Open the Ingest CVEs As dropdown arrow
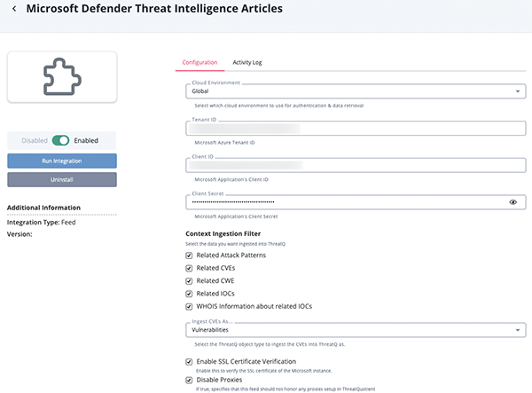The height and width of the screenshot is (393, 532). [x=518, y=330]
